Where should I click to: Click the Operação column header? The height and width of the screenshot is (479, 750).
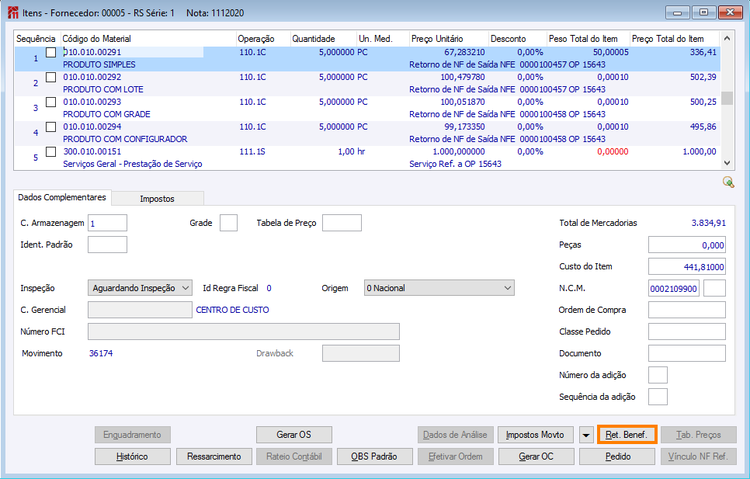[263, 39]
